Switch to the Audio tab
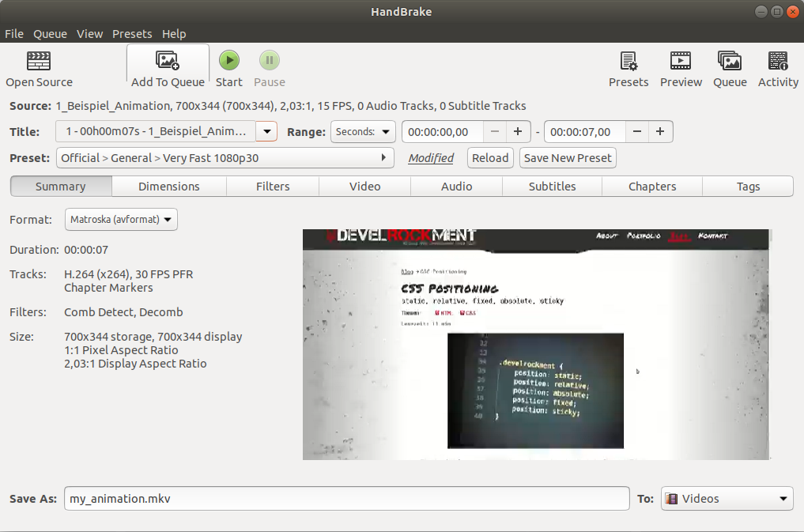Viewport: 804px width, 532px height. click(456, 187)
